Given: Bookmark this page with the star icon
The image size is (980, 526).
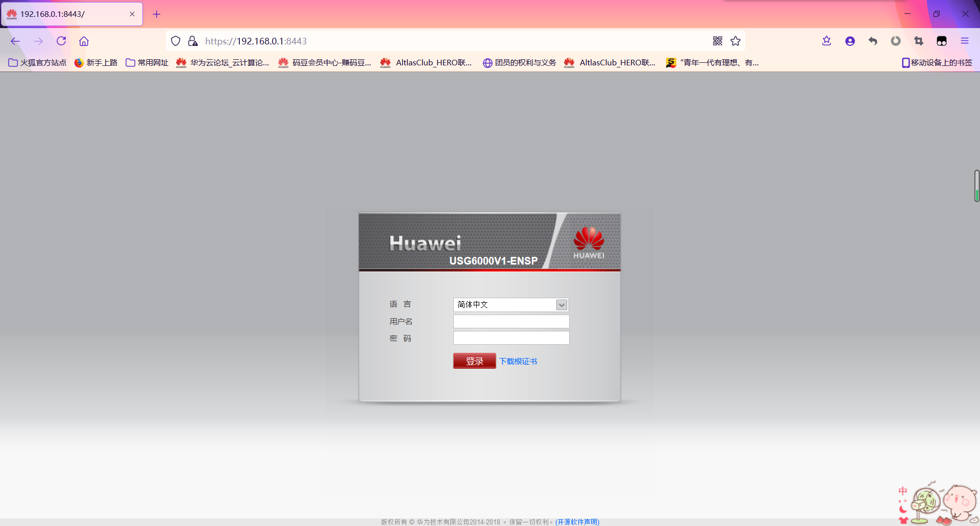Looking at the screenshot, I should [736, 41].
